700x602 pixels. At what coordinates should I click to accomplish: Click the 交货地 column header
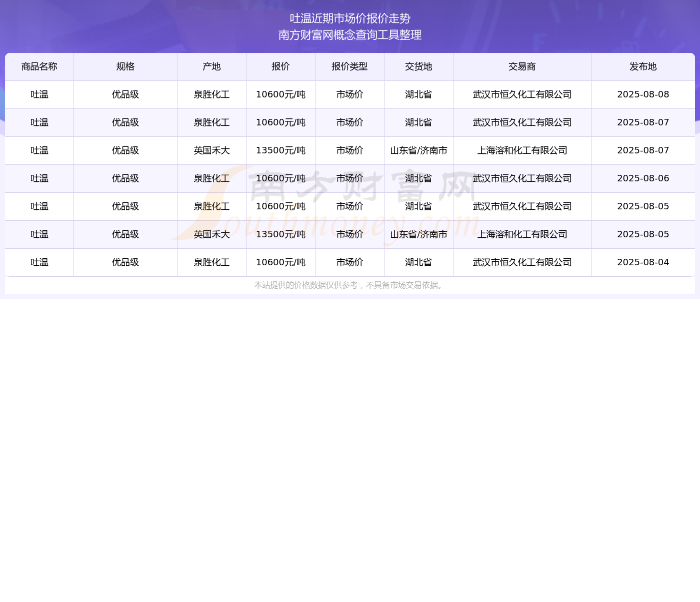pyautogui.click(x=418, y=66)
